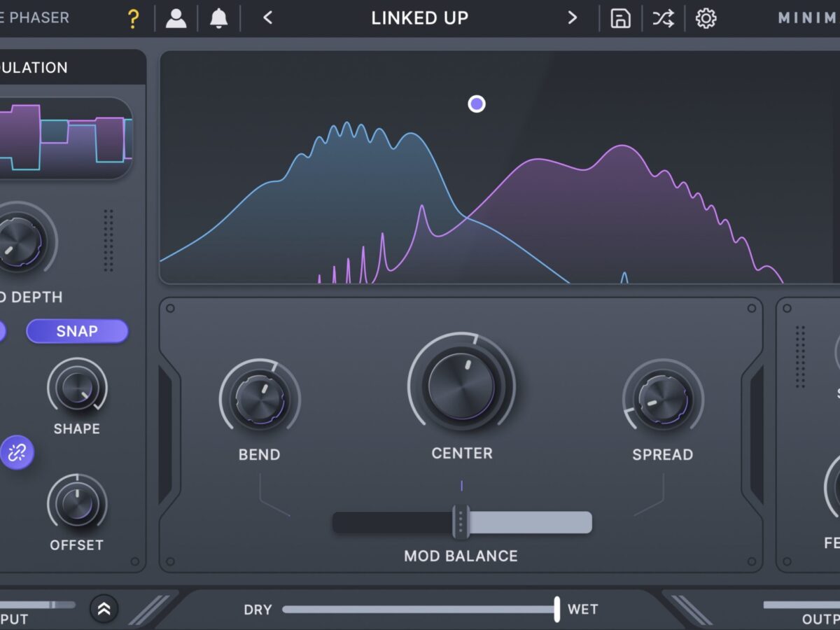840x630 pixels.
Task: Click the CENTER knob
Action: [461, 386]
